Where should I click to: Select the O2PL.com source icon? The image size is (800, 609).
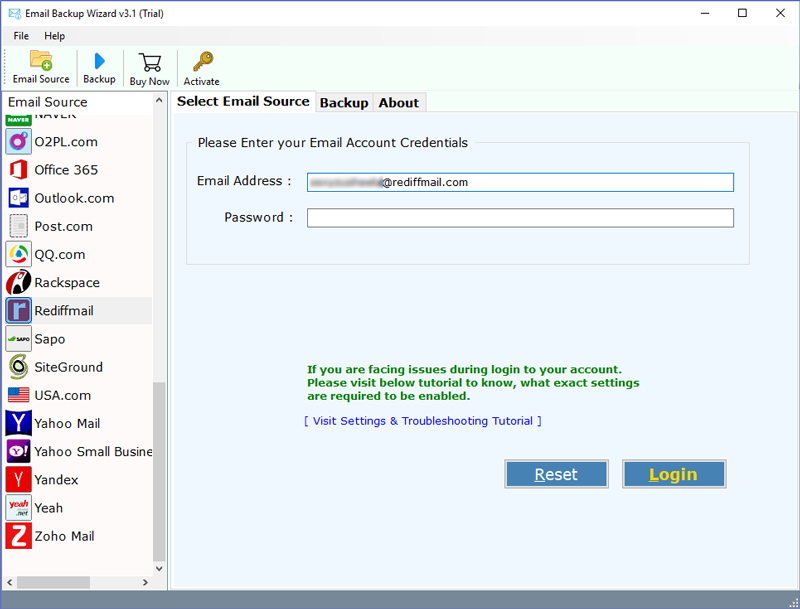pyautogui.click(x=18, y=142)
